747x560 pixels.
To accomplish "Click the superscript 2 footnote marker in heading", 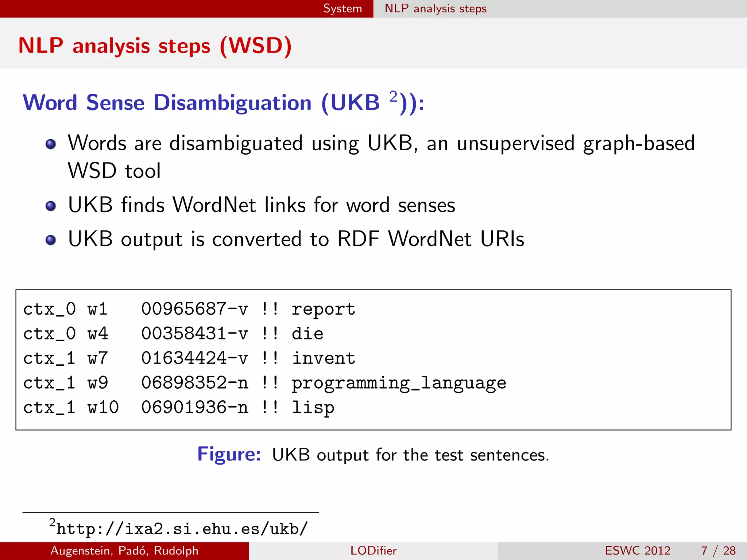I will [393, 97].
